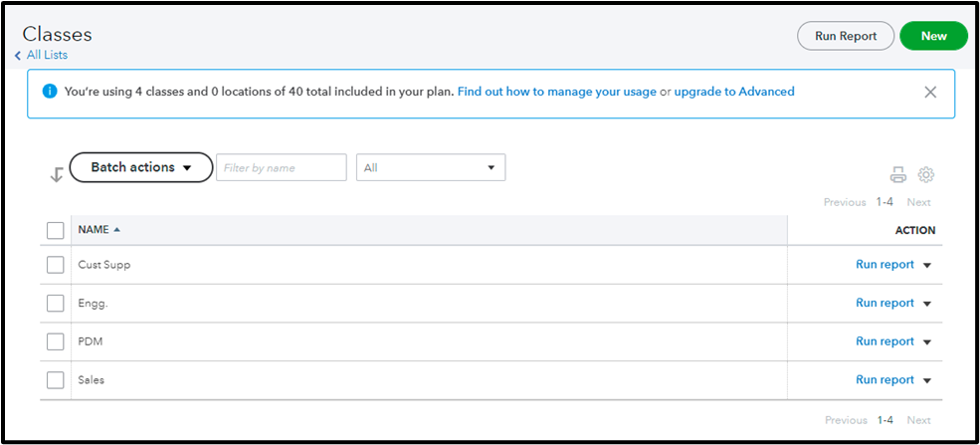Expand action arrow for Engg. row
The image size is (980, 445).
927,304
